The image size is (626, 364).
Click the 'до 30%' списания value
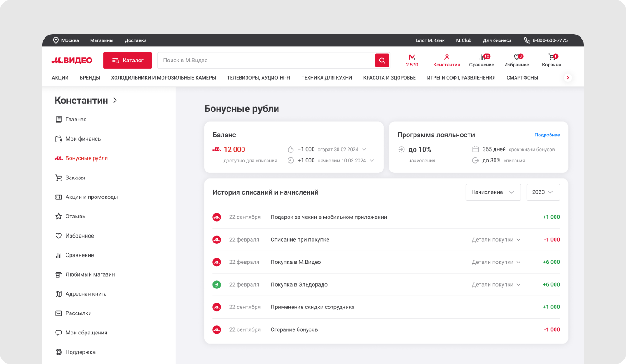pyautogui.click(x=491, y=161)
